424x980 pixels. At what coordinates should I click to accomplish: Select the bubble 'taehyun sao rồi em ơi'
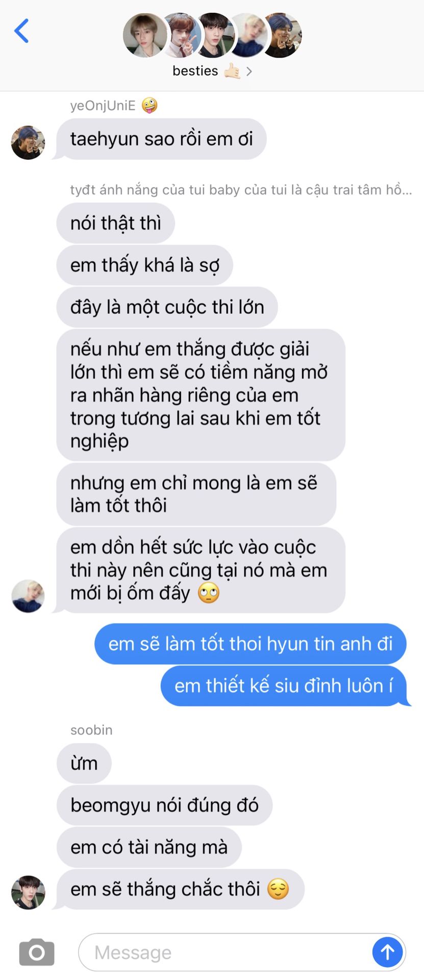coord(161,139)
